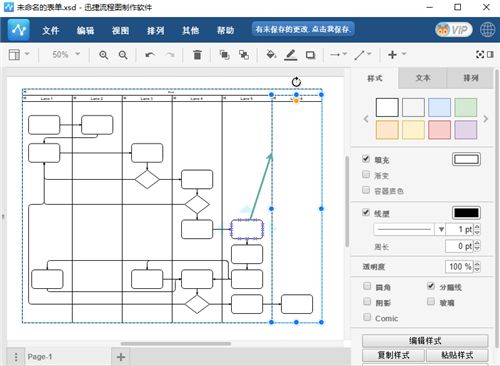Delete selected shape with trash icon
This screenshot has height=366, width=500.
point(197,55)
